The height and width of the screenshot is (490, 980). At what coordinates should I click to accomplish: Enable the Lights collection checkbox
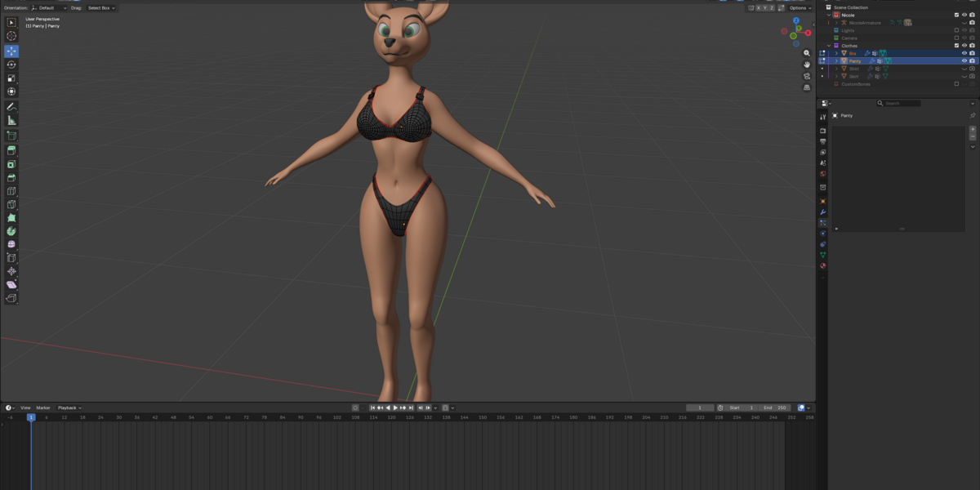(957, 30)
